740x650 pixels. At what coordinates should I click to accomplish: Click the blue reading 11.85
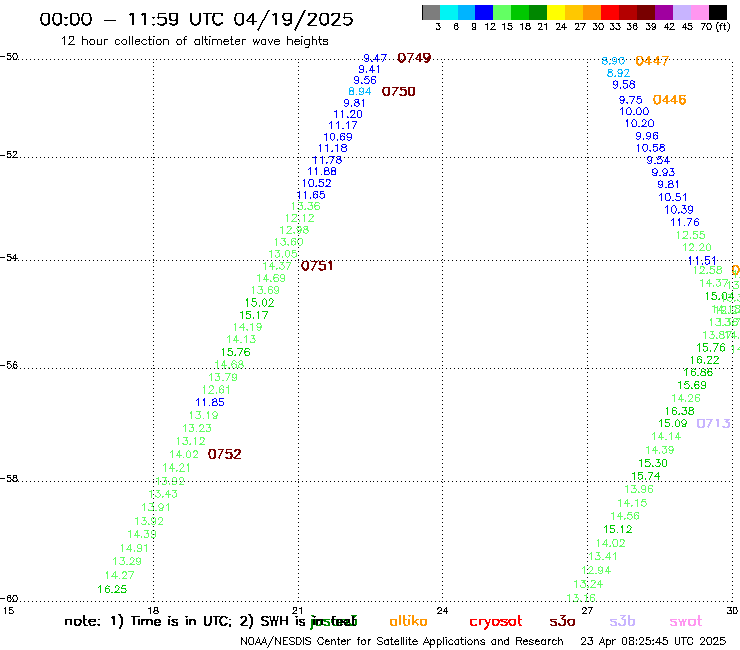(210, 402)
